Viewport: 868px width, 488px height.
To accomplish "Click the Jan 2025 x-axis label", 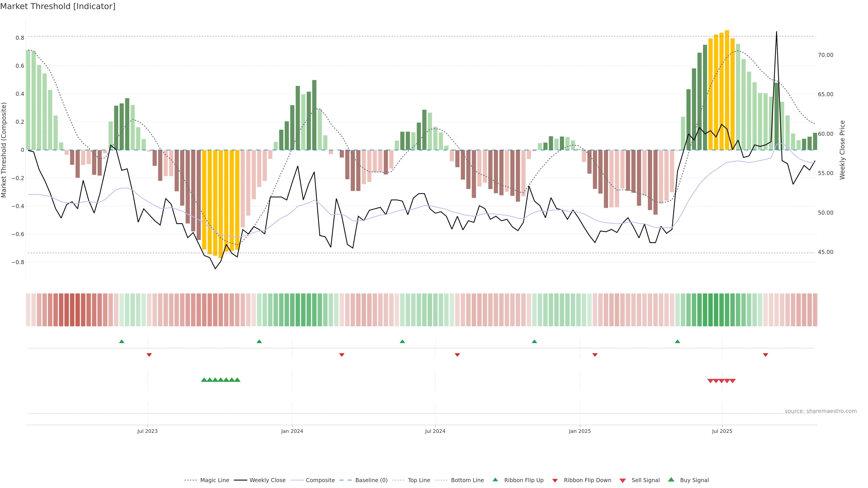I will (x=580, y=431).
